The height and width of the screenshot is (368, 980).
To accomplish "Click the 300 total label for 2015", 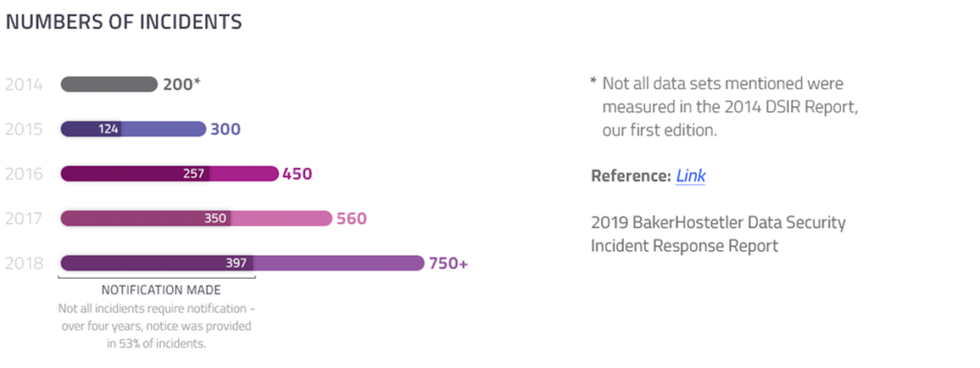I will point(225,129).
